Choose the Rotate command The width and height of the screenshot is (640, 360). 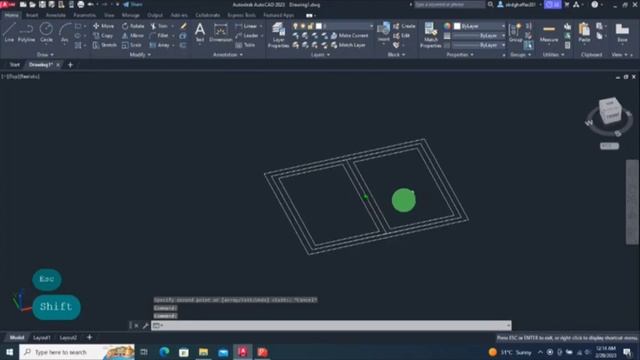coord(133,26)
